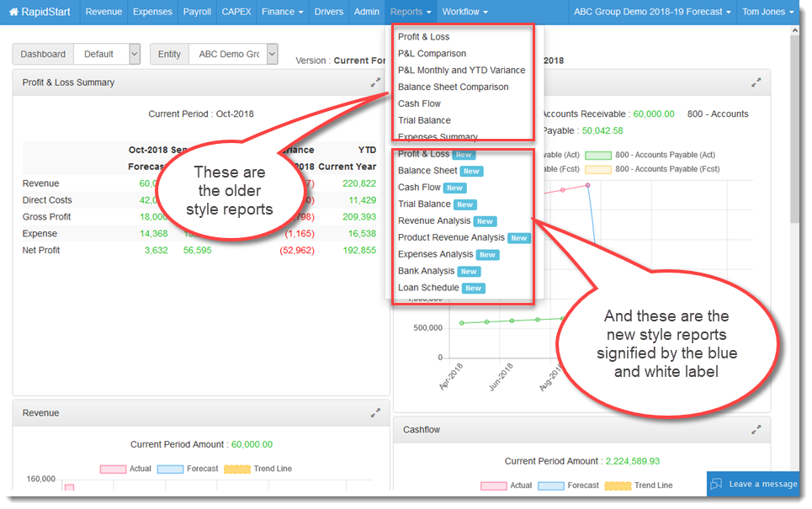Toggle Trend Line in Revenue chart legend

pyautogui.click(x=257, y=469)
